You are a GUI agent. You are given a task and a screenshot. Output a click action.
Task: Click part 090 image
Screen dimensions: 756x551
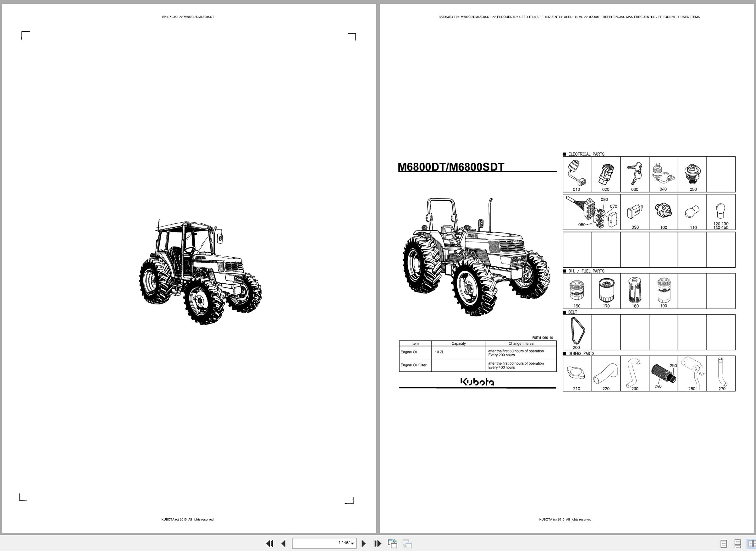(x=635, y=212)
